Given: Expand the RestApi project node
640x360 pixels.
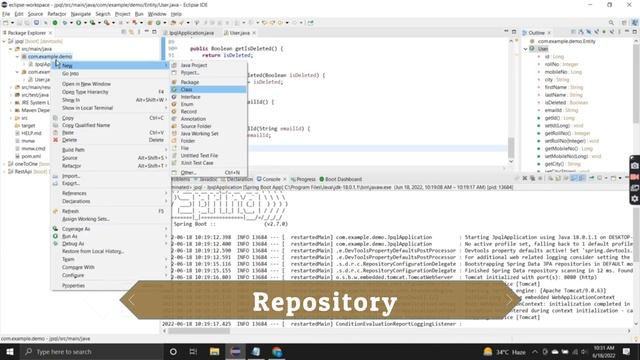Looking at the screenshot, I should [x=4, y=172].
